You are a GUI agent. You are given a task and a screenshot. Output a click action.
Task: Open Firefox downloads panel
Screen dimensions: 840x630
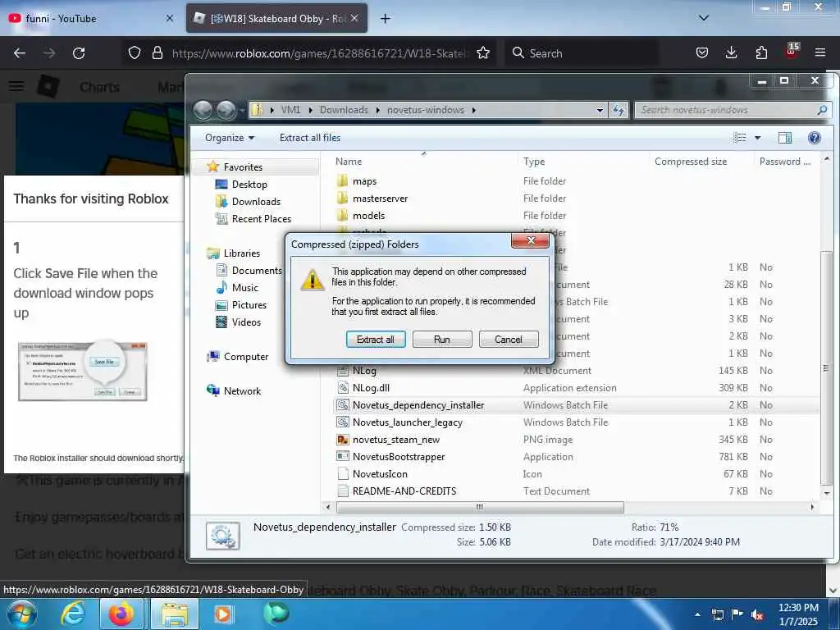click(x=731, y=52)
